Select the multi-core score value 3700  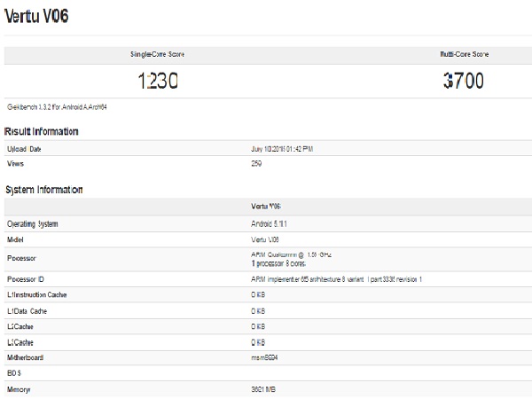click(463, 81)
